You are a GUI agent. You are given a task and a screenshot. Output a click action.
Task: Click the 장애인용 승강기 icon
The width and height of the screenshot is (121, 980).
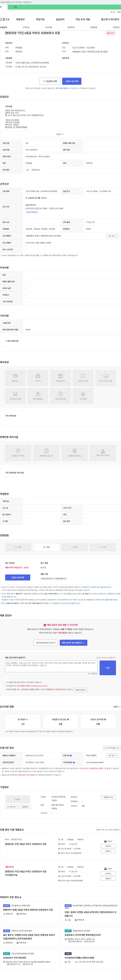coord(46,453)
